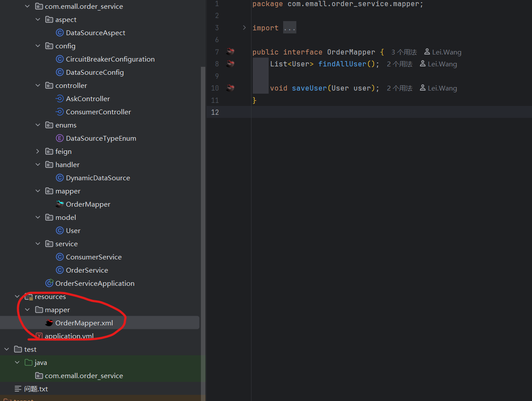Click the User class icon
This screenshot has width=532, height=401.
coord(60,231)
